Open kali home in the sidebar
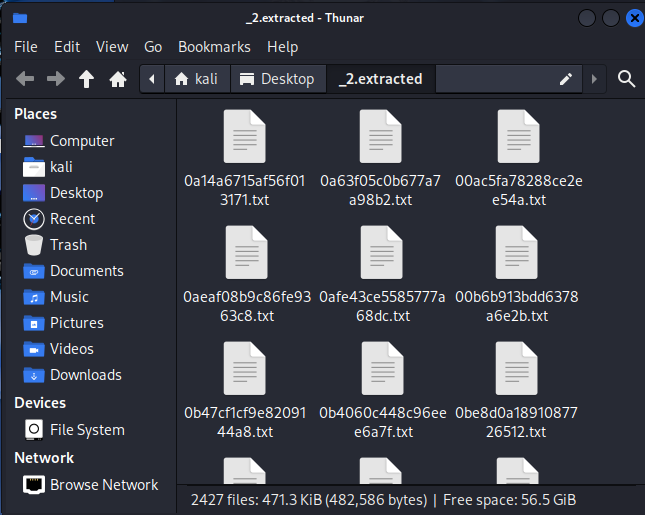Image resolution: width=645 pixels, height=515 pixels. tap(48, 167)
